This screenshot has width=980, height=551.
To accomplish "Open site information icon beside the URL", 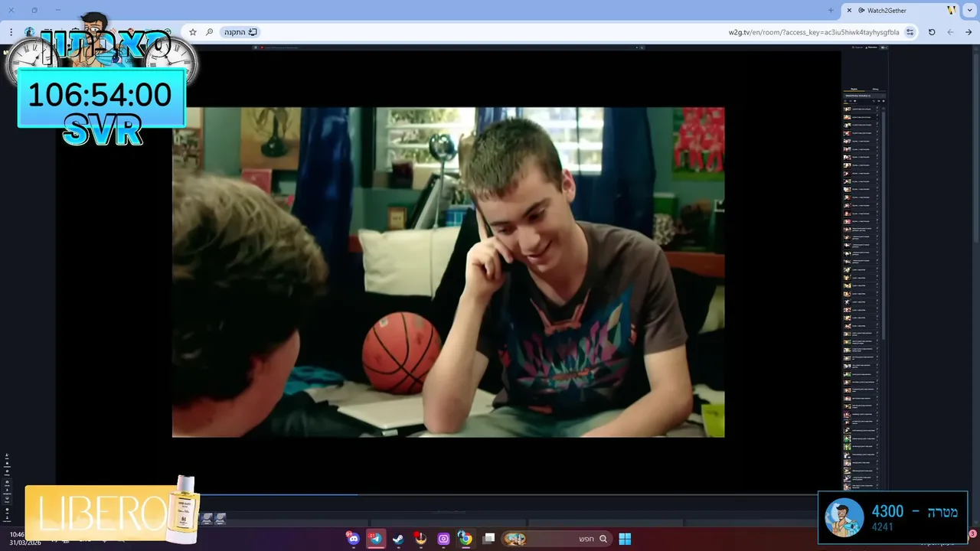I will click(x=910, y=32).
